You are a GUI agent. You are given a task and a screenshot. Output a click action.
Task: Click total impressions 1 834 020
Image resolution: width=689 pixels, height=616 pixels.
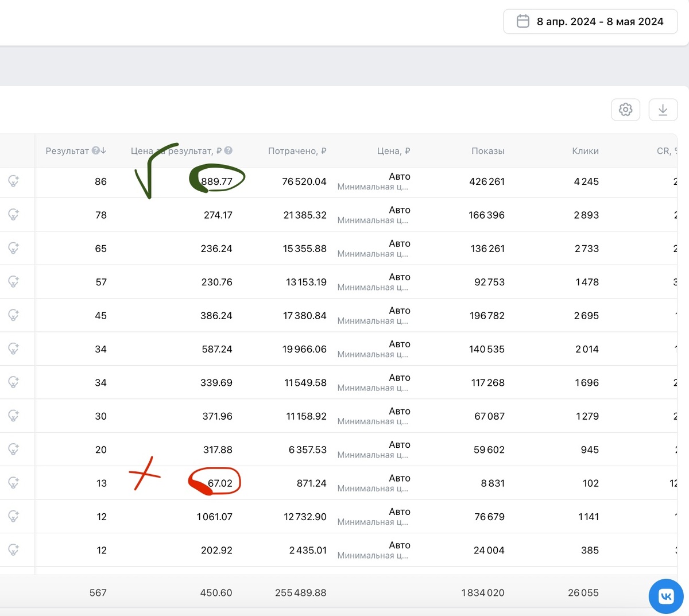(483, 593)
